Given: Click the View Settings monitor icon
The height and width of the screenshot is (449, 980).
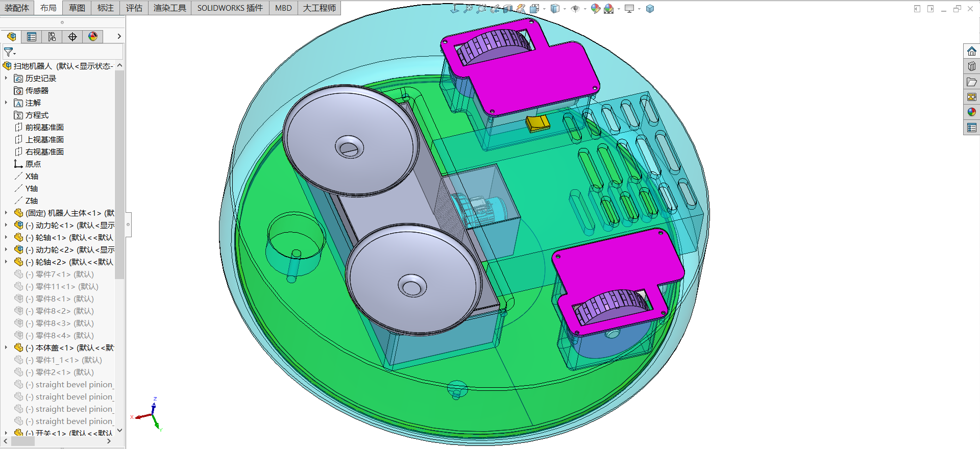Looking at the screenshot, I should [x=629, y=9].
